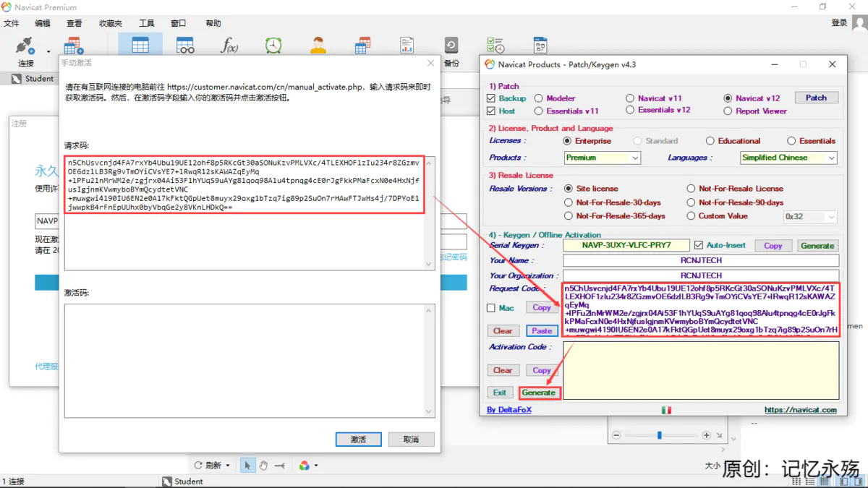Switch to the Student tab
868x488 pixels.
pos(33,79)
